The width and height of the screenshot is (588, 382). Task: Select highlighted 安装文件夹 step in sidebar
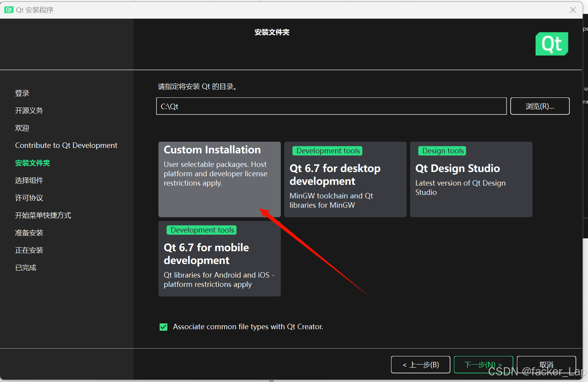[x=33, y=163]
